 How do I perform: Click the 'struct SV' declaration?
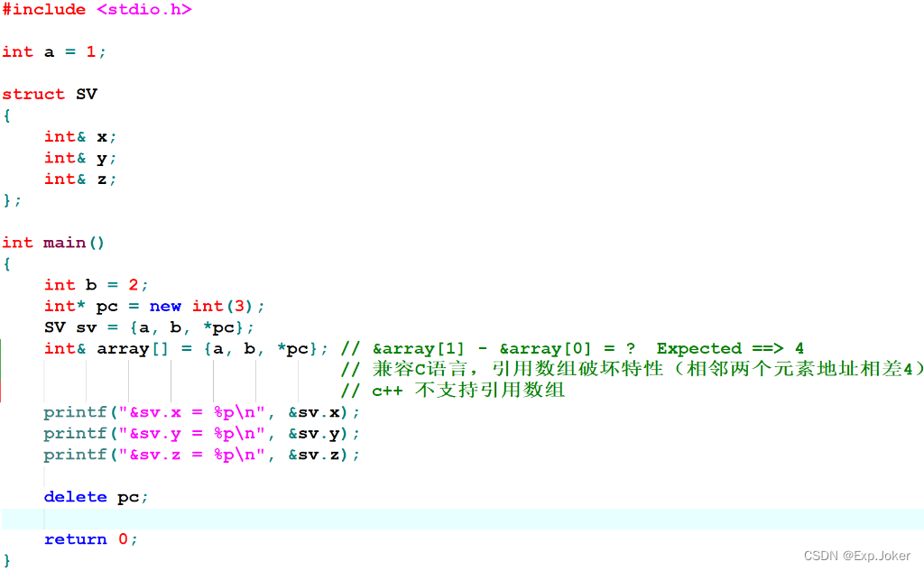pyautogui.click(x=50, y=94)
